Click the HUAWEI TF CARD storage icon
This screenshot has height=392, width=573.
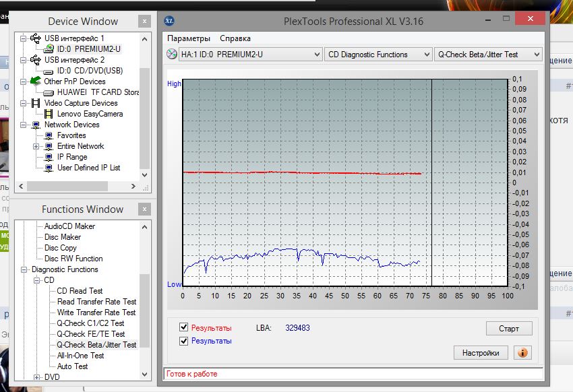pyautogui.click(x=49, y=93)
